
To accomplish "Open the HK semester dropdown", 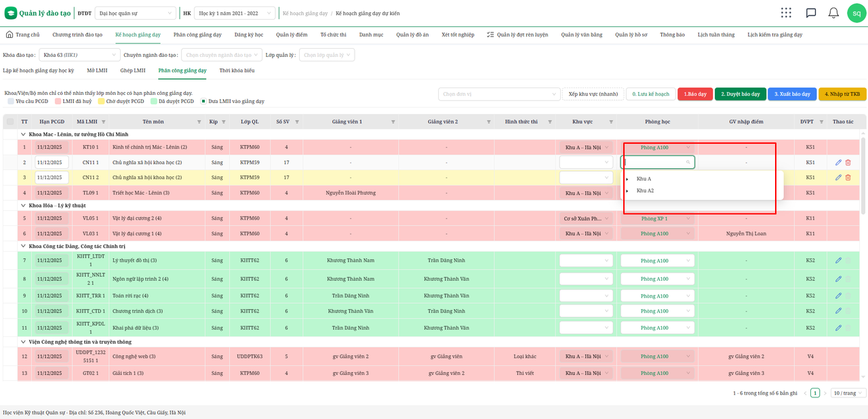I will tap(235, 13).
